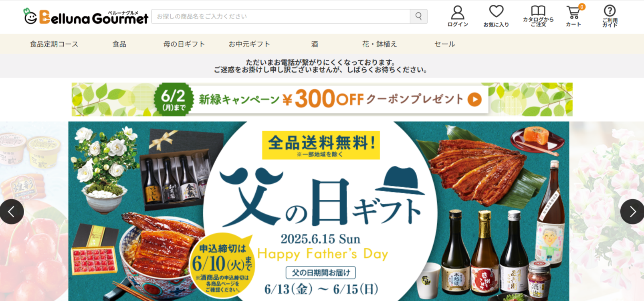Select お中元ギフト menu item
Screen dimensions: 644x301
pos(249,44)
